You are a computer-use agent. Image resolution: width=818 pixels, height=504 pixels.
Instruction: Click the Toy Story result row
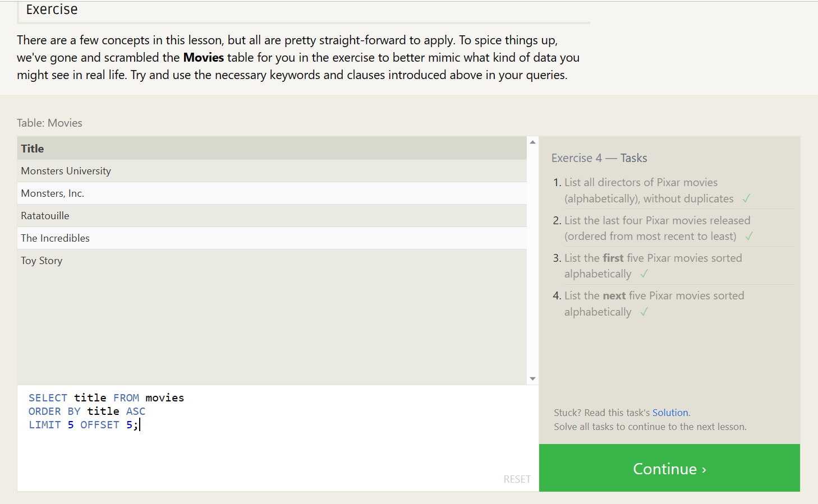pyautogui.click(x=272, y=261)
